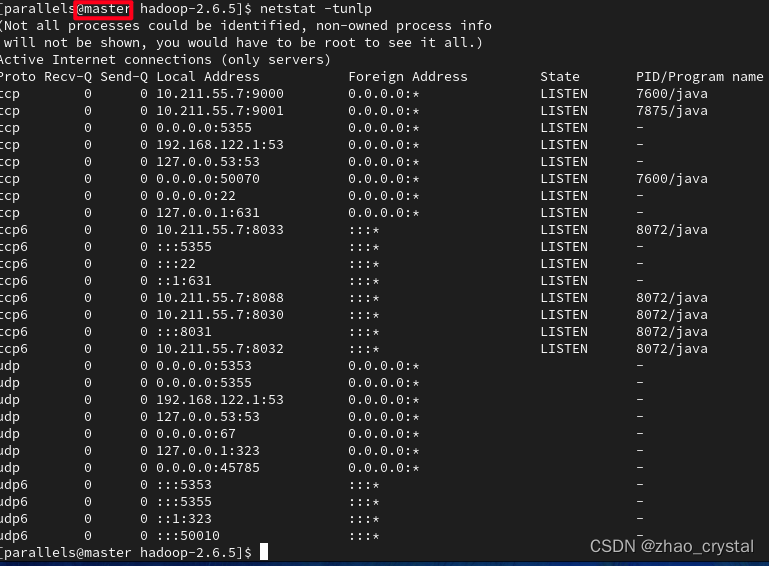Click the Recv-Q column header
Screen dimensions: 769x566
(68, 77)
